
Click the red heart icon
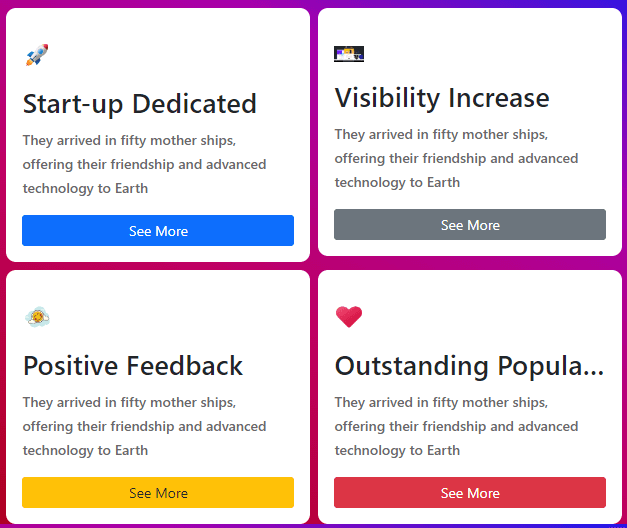(x=348, y=317)
